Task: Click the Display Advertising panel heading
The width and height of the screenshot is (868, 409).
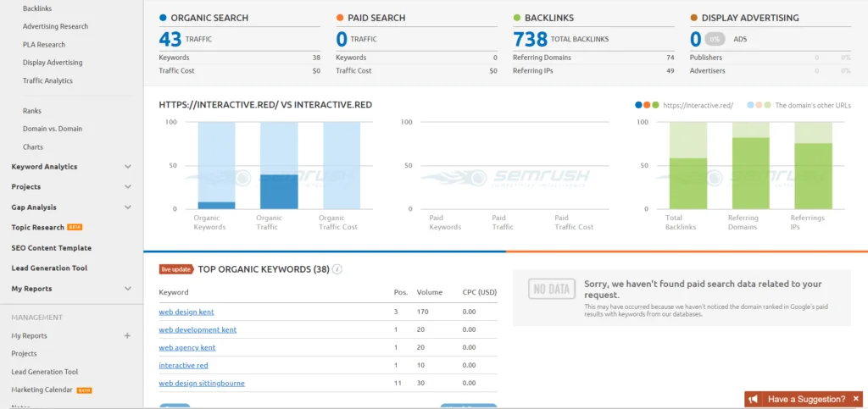Action: (x=750, y=18)
